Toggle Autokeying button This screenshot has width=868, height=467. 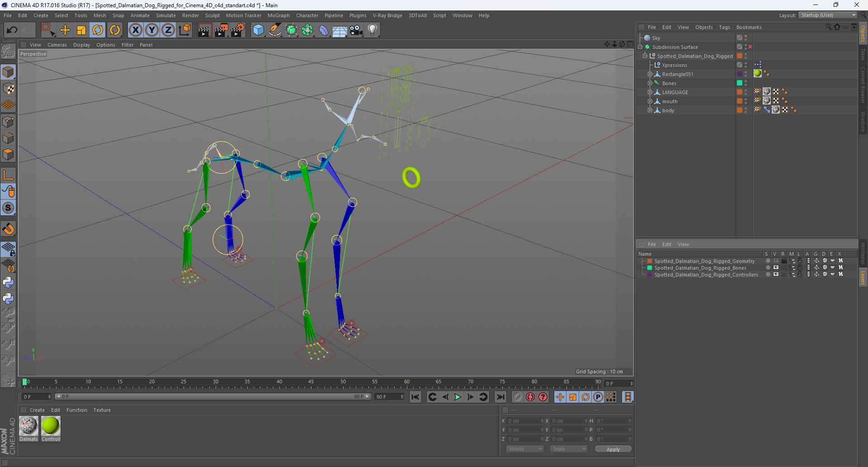coord(530,397)
